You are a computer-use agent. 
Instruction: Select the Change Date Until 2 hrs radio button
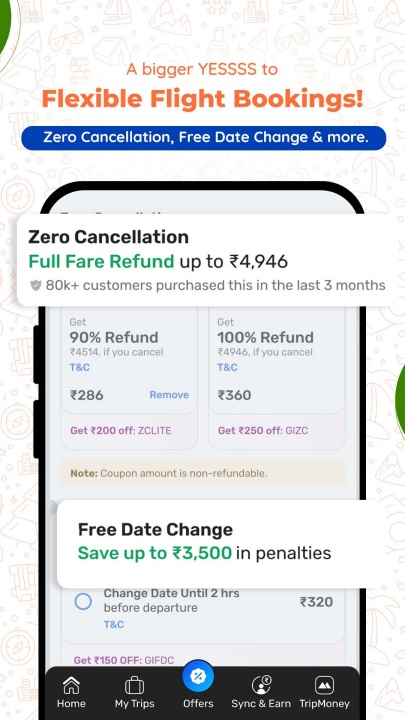[x=83, y=601]
